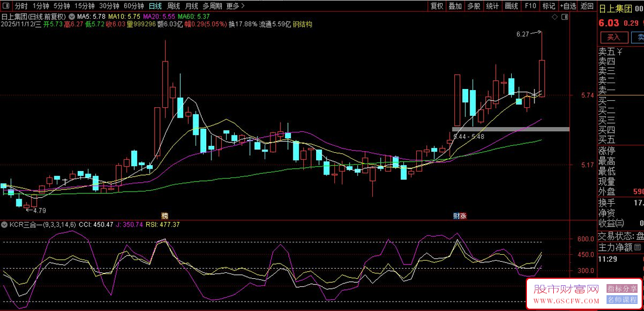Click the 财 event marker icon

(x=456, y=216)
